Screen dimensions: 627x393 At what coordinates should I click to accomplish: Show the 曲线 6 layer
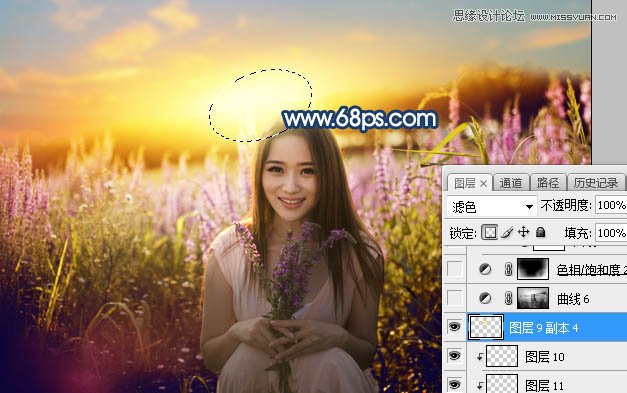click(454, 298)
